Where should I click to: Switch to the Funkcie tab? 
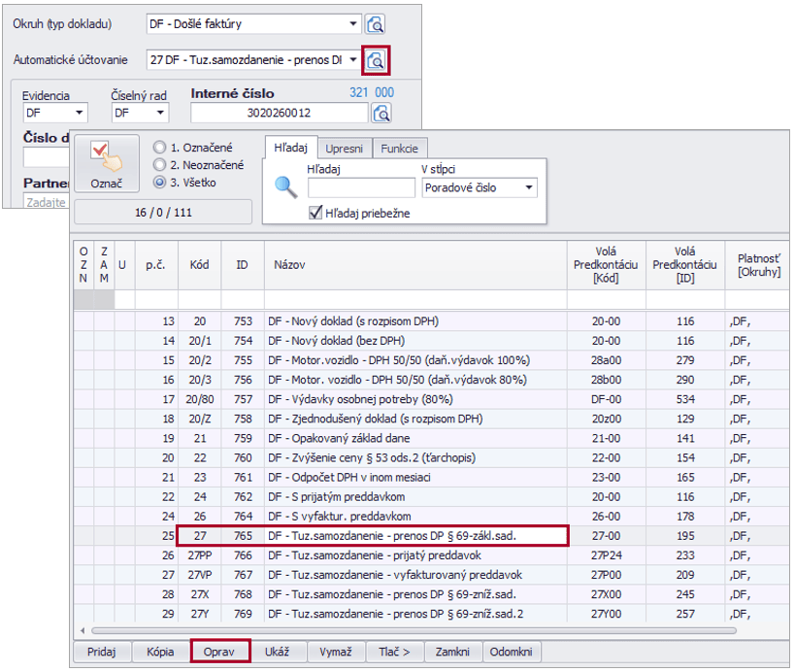pos(400,149)
